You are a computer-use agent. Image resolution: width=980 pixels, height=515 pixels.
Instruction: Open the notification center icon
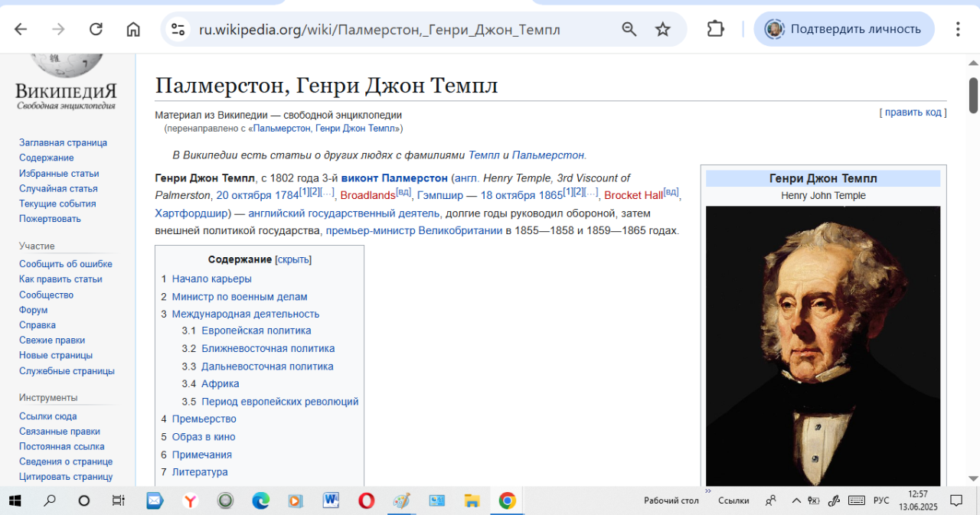956,501
